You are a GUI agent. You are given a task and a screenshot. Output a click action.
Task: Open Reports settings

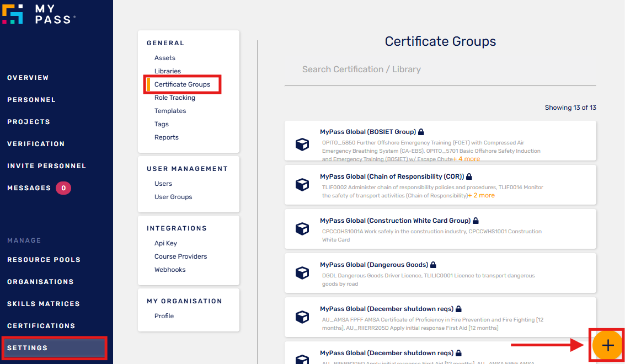click(x=166, y=137)
